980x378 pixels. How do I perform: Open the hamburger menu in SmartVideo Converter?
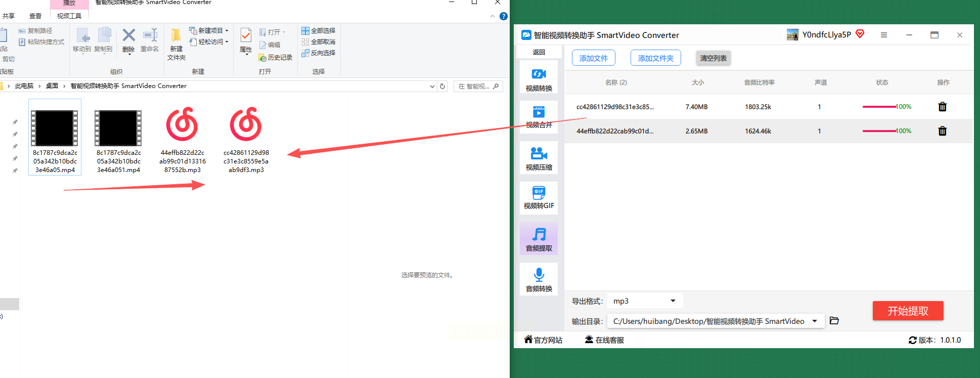point(884,35)
